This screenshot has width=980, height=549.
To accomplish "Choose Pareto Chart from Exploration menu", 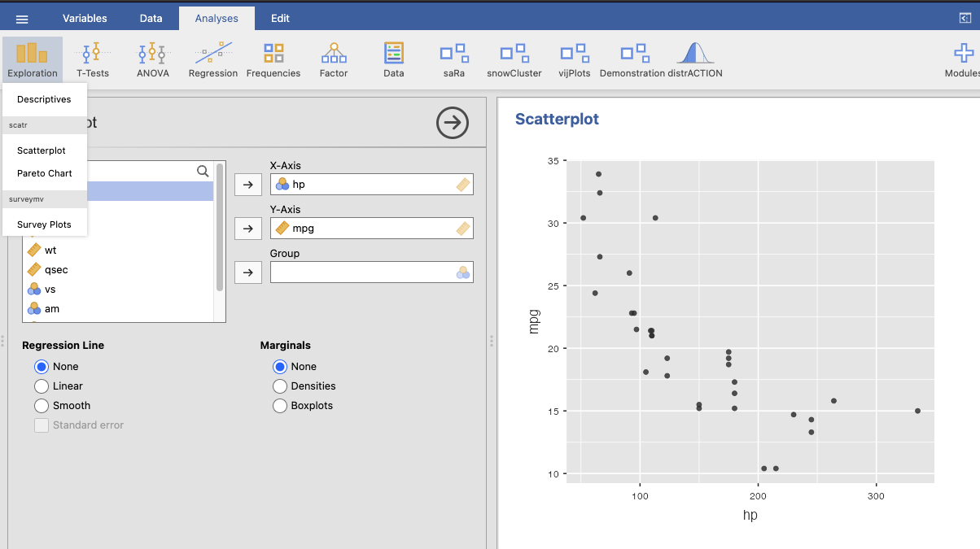I will (45, 173).
